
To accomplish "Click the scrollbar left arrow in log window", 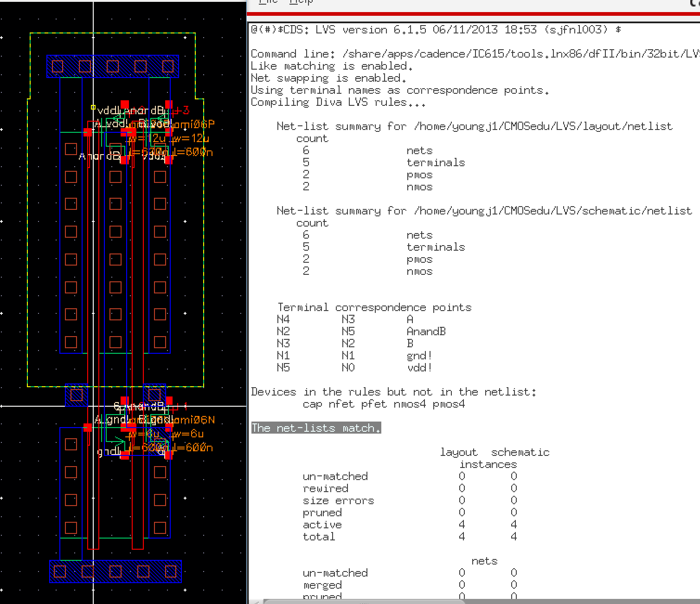I will point(256,602).
